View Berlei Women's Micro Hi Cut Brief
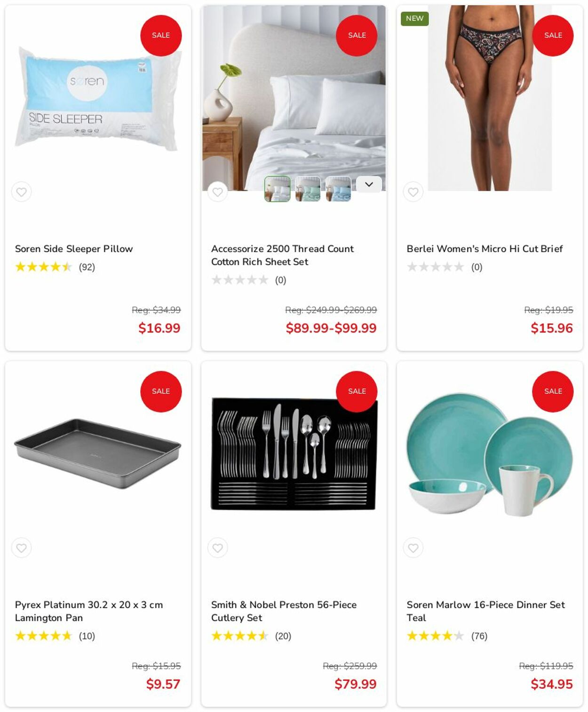Screen dimensions: 588x712 tap(485, 249)
